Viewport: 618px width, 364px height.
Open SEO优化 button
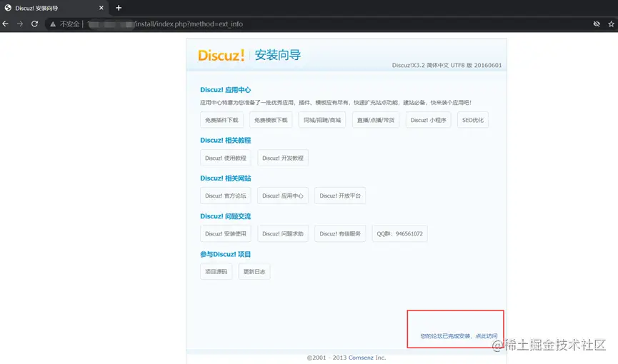coord(472,120)
